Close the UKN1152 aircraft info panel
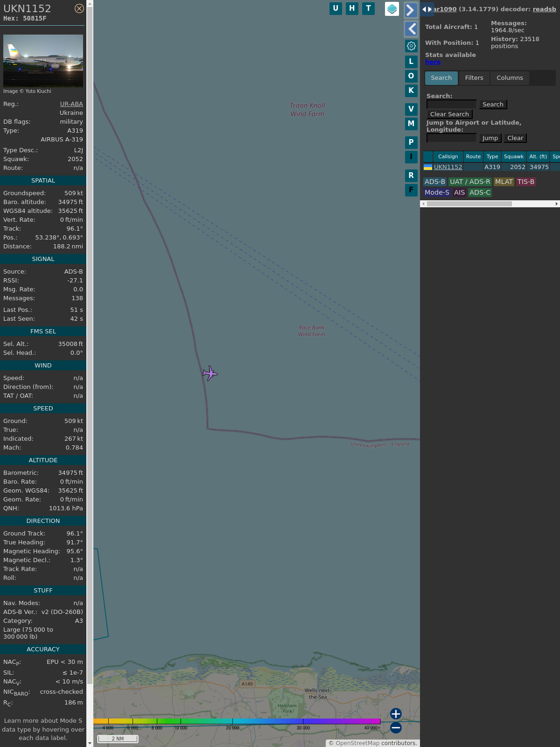This screenshot has width=560, height=747. [79, 8]
